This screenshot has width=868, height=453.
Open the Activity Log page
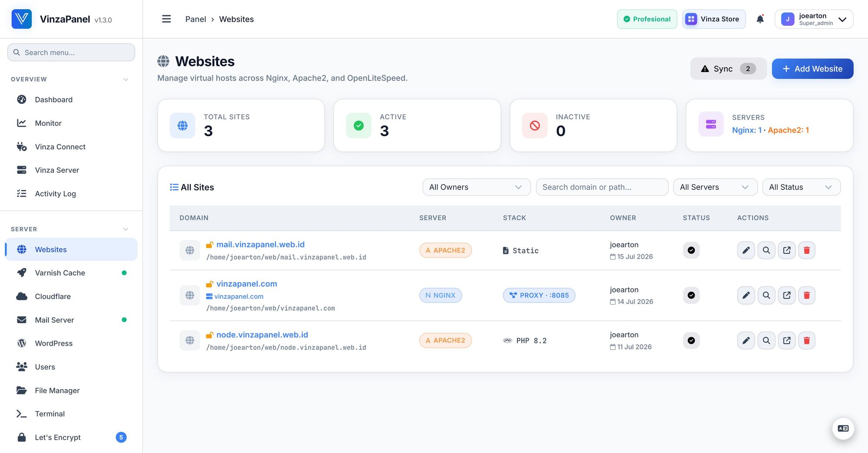(x=71, y=194)
